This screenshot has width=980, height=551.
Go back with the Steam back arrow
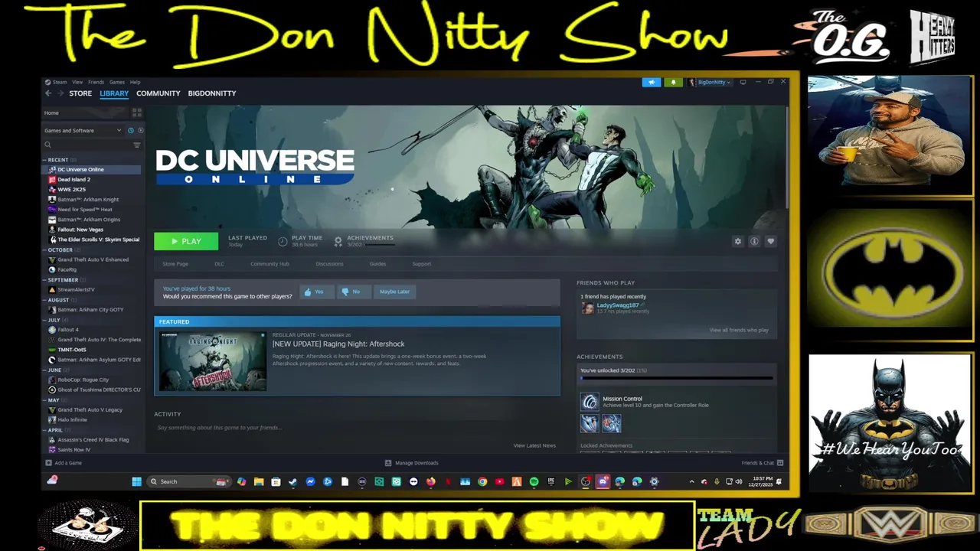pyautogui.click(x=48, y=93)
